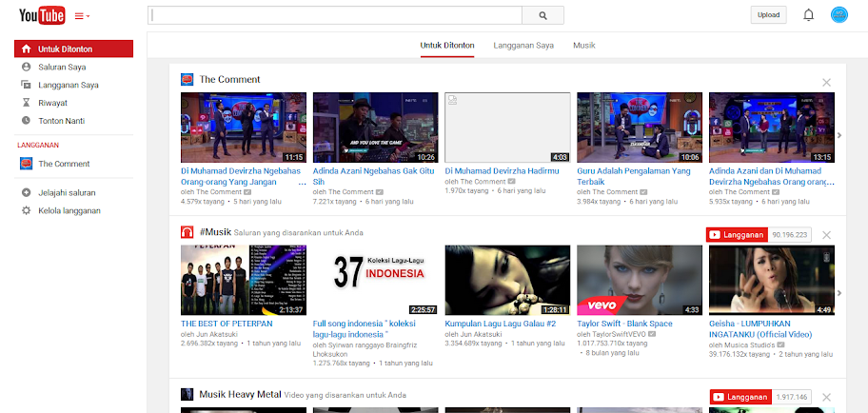The height and width of the screenshot is (413, 868).
Task: Open the first Jun Akatsuki channel link
Action: point(215,334)
